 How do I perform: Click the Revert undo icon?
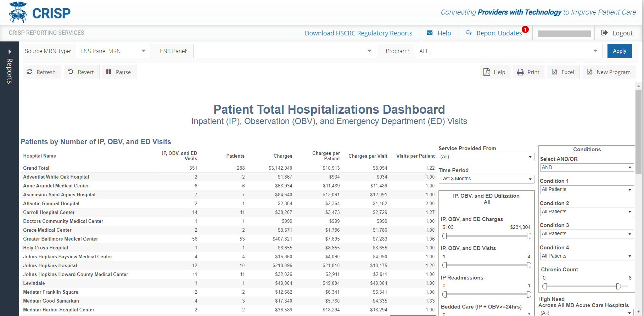coord(71,72)
